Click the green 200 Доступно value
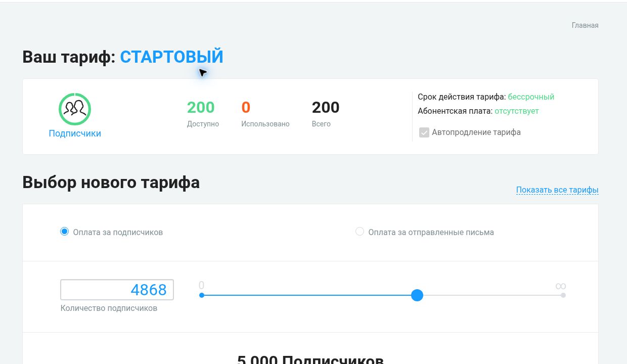Screen dimensions: 627x364 pos(201,107)
